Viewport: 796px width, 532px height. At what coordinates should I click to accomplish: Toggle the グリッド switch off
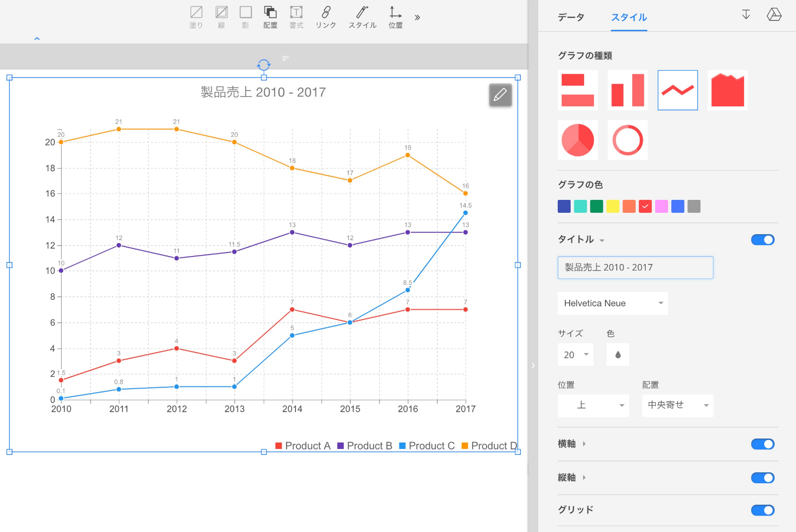click(x=763, y=510)
